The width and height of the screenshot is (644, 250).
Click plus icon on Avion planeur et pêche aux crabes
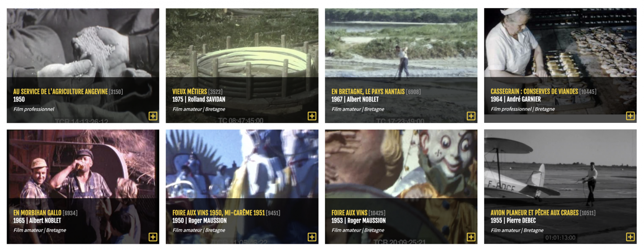point(630,237)
